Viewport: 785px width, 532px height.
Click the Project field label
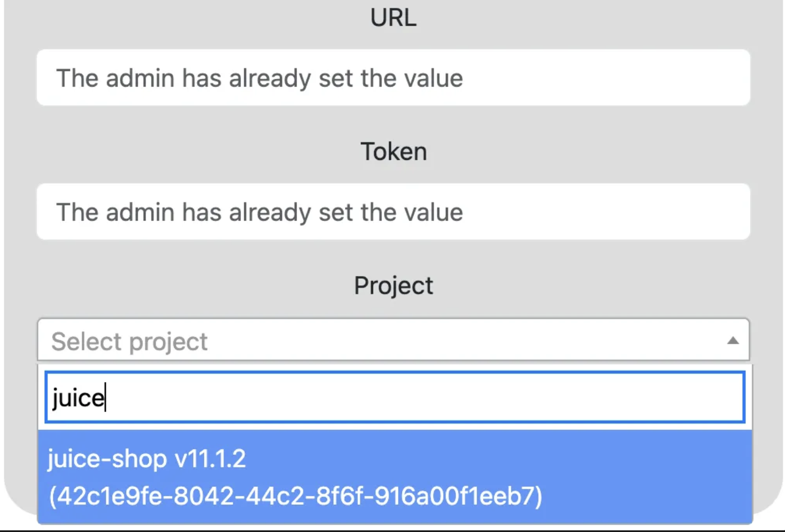click(393, 286)
